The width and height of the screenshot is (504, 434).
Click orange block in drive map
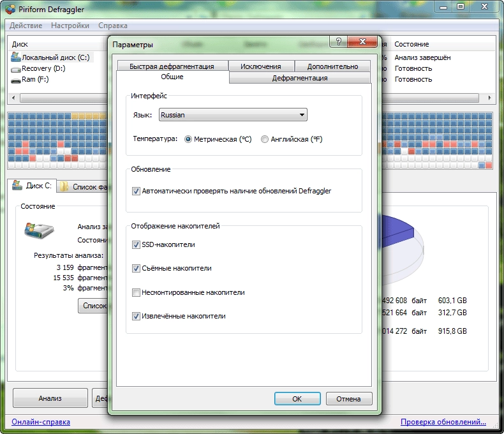pyautogui.click(x=89, y=116)
